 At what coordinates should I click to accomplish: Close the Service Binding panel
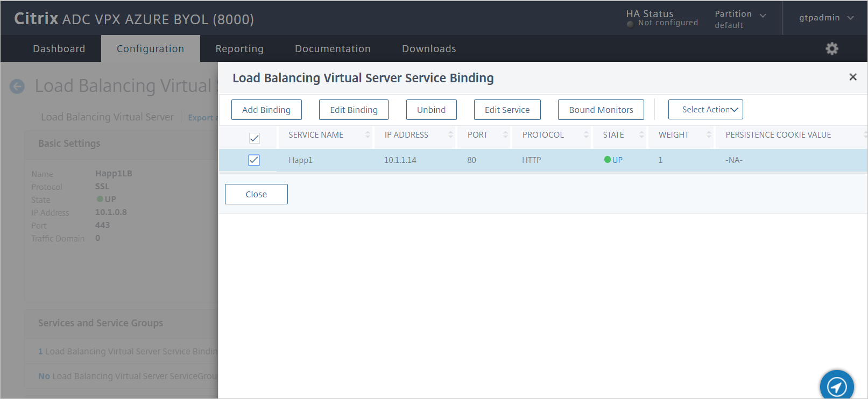pos(852,77)
